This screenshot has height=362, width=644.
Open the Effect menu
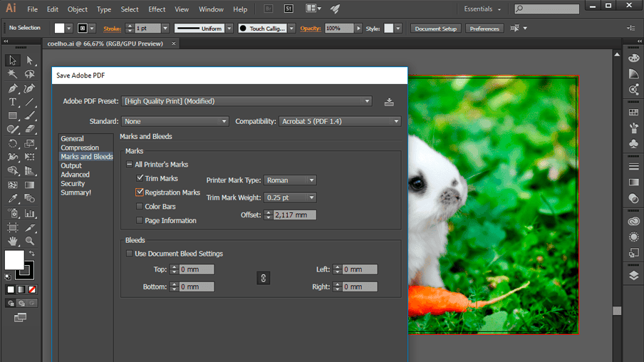(x=157, y=9)
